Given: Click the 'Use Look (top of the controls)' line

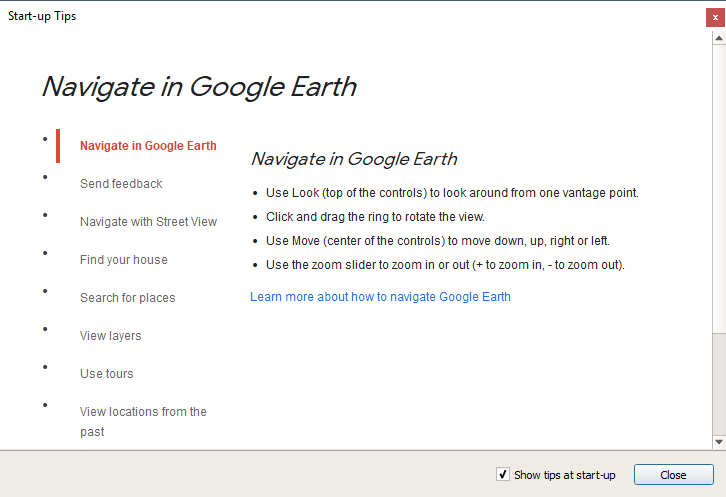Looking at the screenshot, I should pos(452,193).
